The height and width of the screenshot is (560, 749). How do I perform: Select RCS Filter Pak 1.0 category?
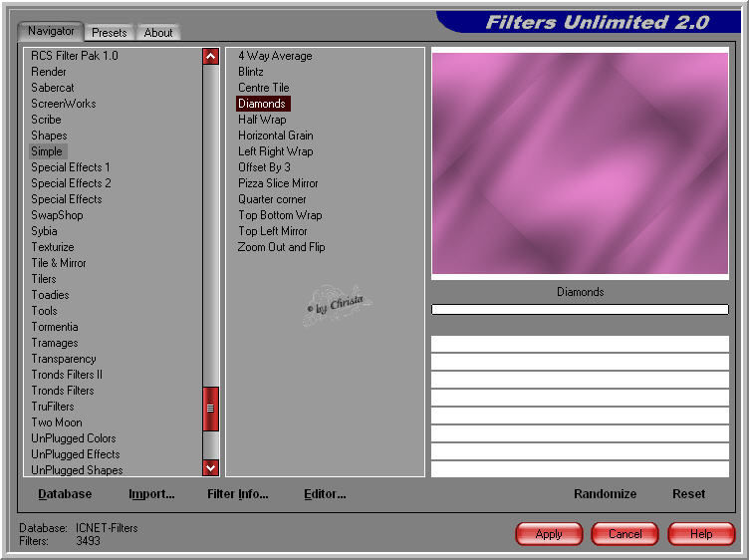tap(75, 56)
